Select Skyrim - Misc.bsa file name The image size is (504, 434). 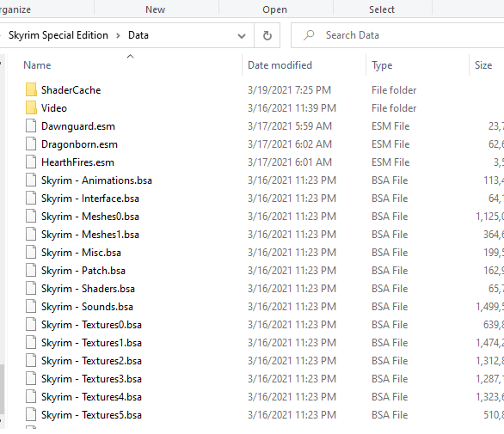point(81,253)
